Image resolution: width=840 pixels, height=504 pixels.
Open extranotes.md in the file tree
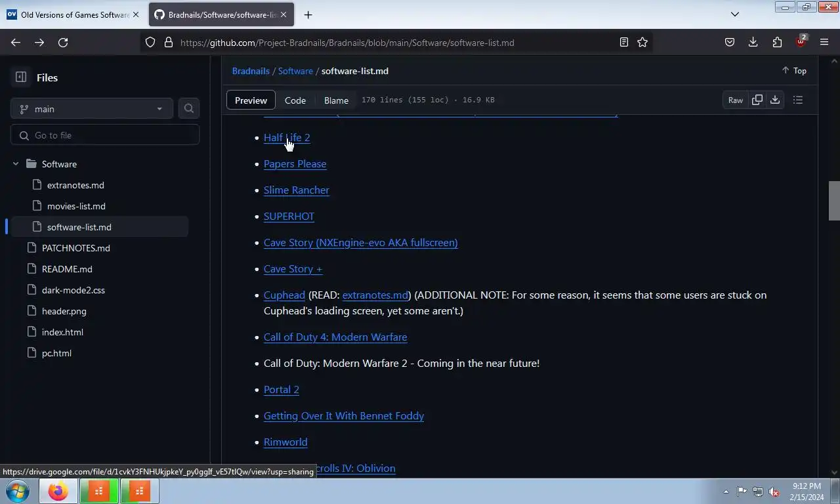[75, 185]
